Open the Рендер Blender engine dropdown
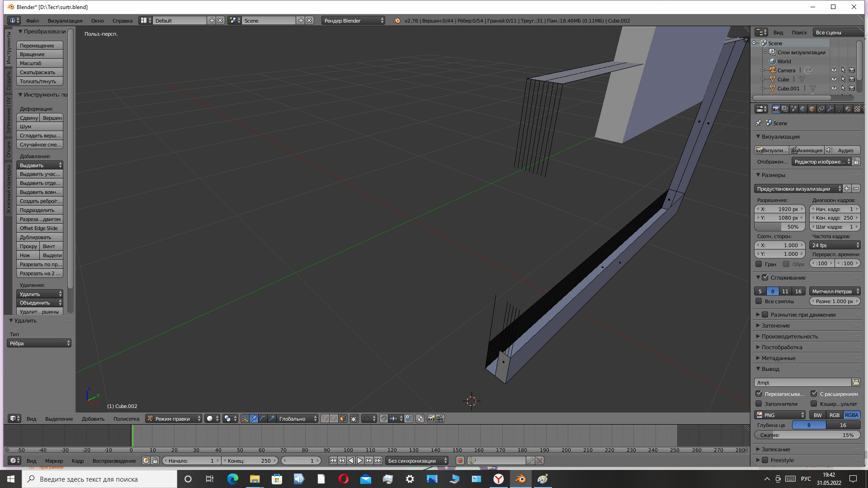The image size is (868, 488). click(353, 21)
